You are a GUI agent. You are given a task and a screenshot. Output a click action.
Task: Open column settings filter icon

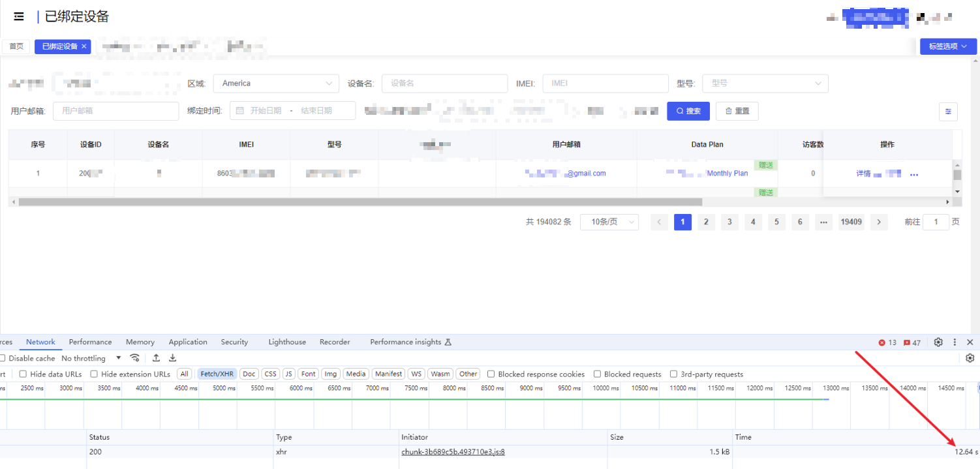[x=948, y=112]
